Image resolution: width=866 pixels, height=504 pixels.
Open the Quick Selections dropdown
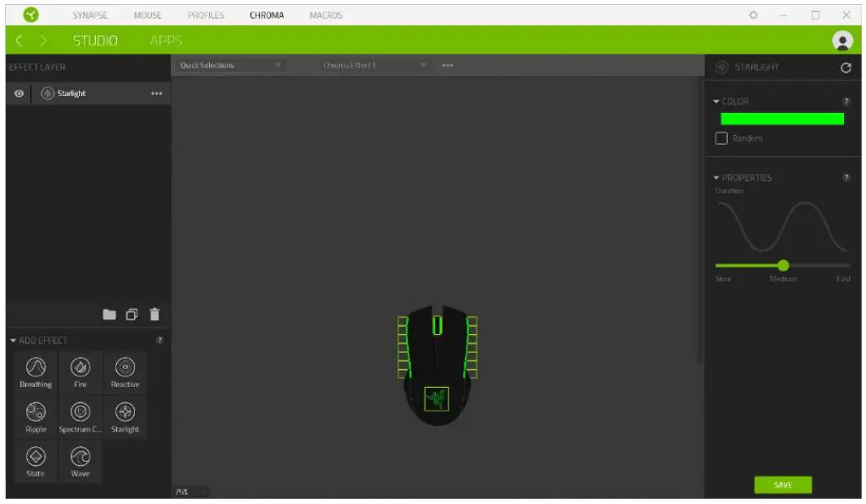[x=232, y=65]
